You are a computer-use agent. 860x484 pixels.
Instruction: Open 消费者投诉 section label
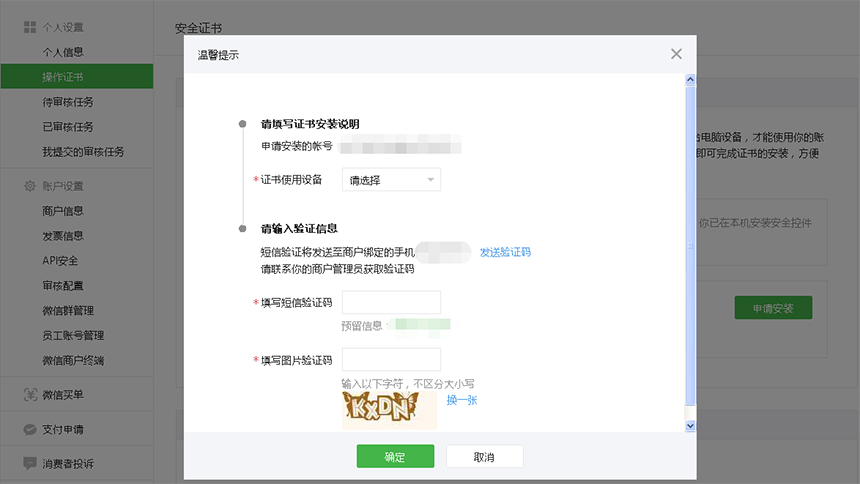[x=68, y=464]
